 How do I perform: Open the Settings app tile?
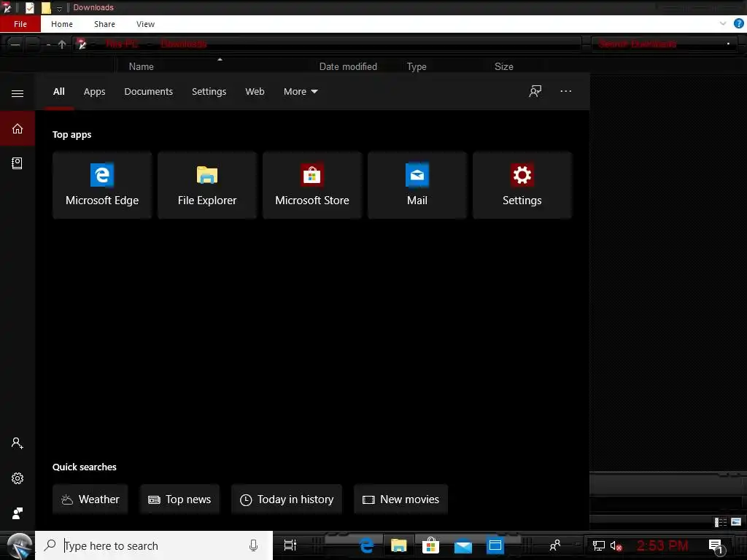point(522,185)
